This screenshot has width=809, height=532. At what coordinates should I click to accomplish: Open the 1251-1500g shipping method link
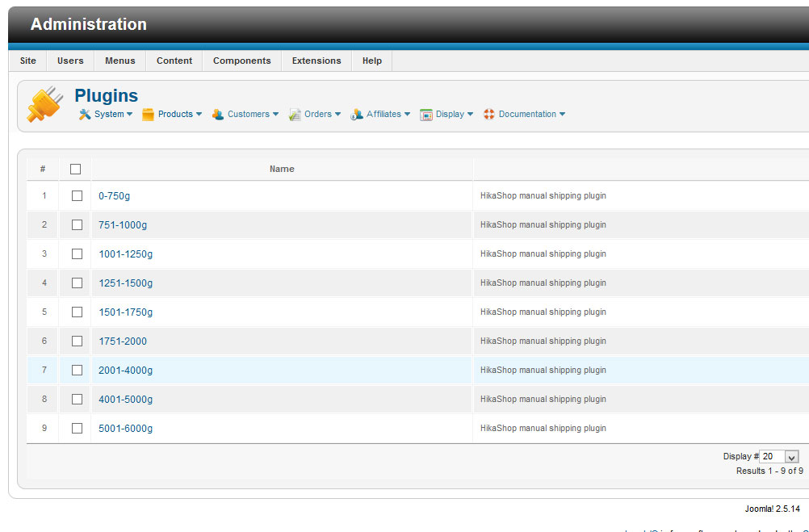(125, 283)
